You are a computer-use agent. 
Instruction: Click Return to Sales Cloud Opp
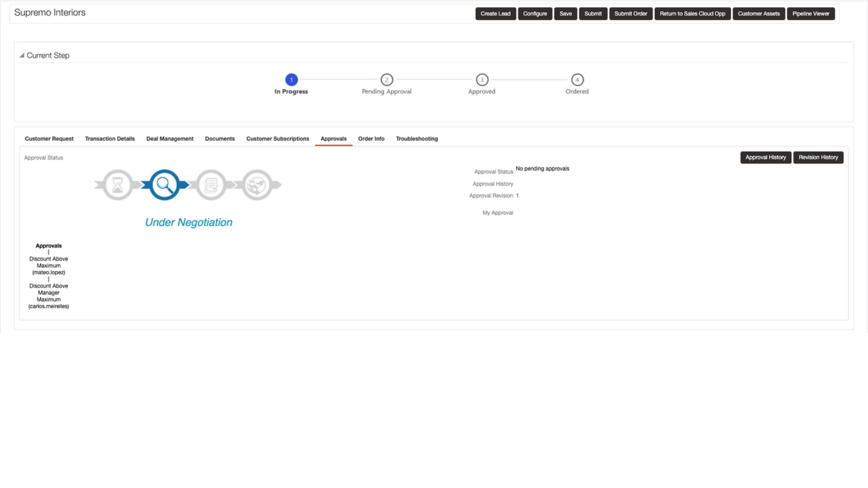pyautogui.click(x=692, y=14)
